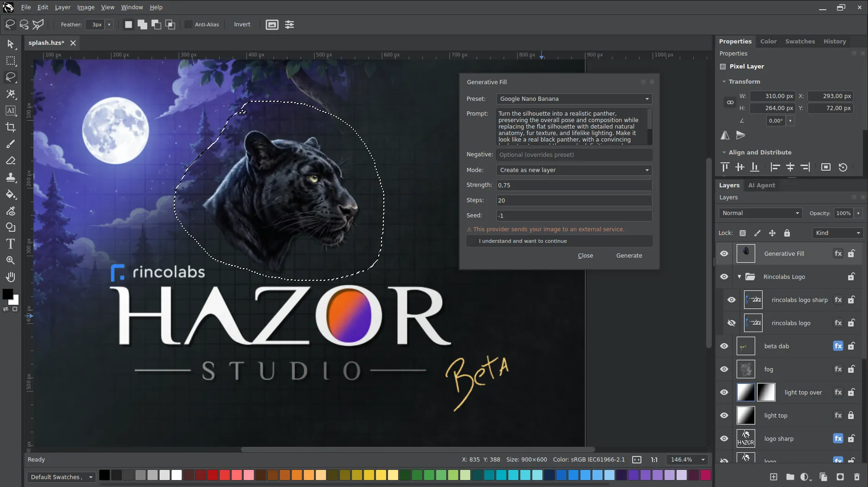
Task: Click the Strength input field
Action: click(x=574, y=185)
